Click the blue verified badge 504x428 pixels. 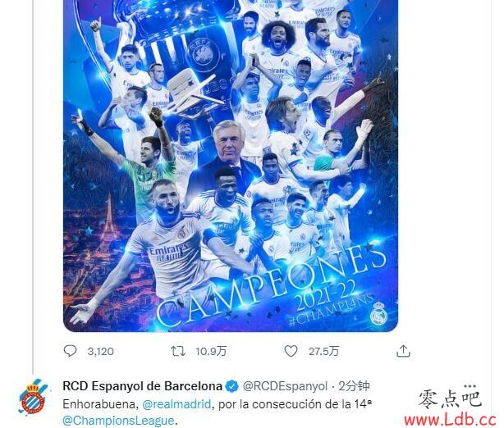click(x=231, y=386)
